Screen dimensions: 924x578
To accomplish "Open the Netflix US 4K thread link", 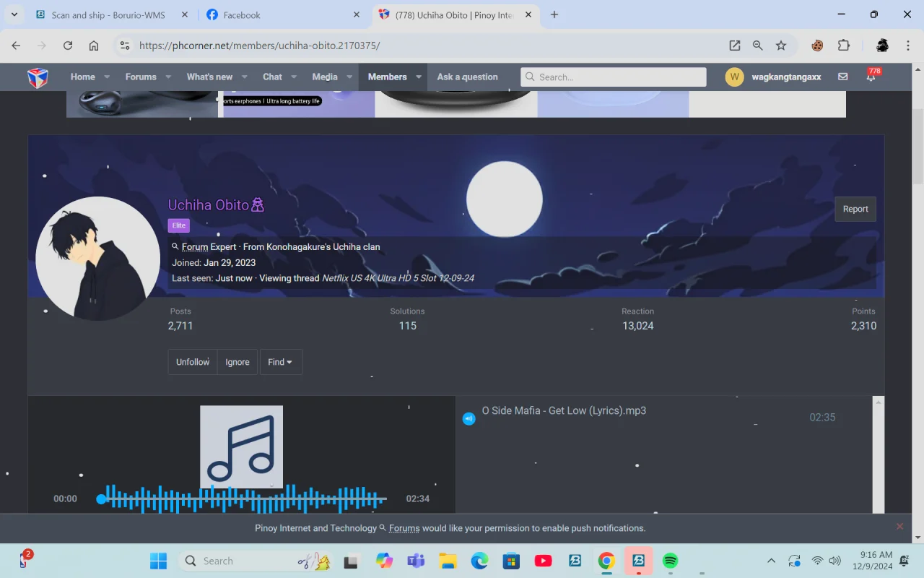I will (x=398, y=278).
